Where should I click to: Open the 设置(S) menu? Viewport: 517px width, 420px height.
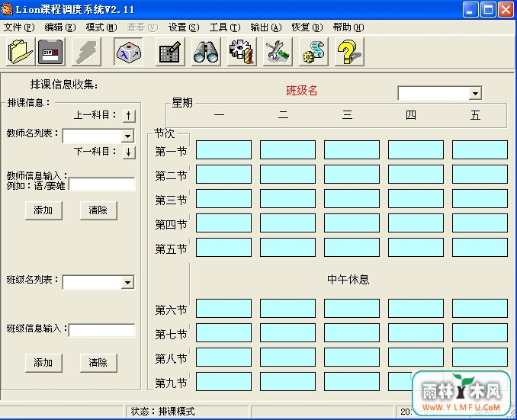[184, 27]
